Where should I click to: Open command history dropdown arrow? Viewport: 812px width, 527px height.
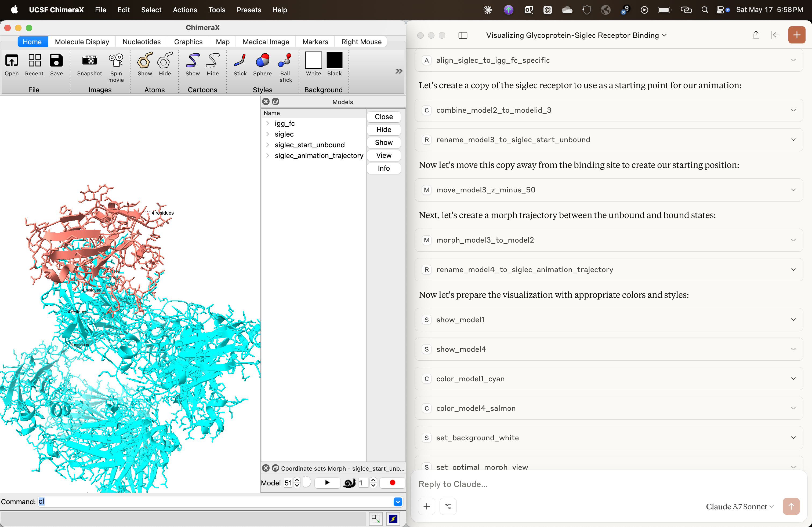(398, 502)
